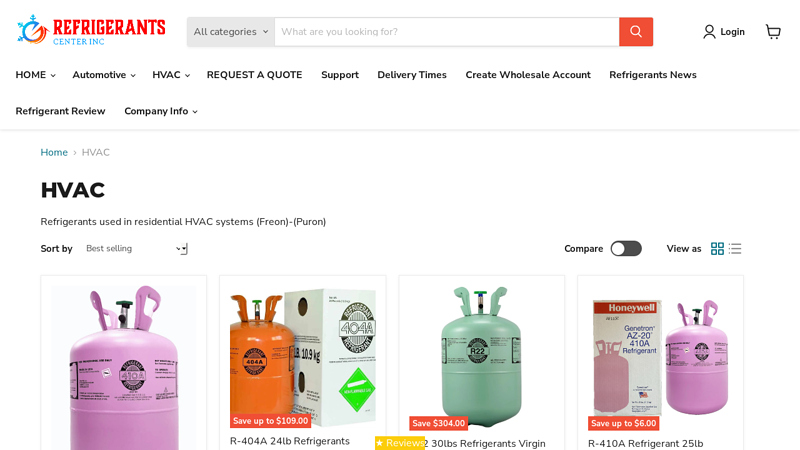Open the pink 410A cylinder product image
The image size is (800, 450).
point(124,367)
